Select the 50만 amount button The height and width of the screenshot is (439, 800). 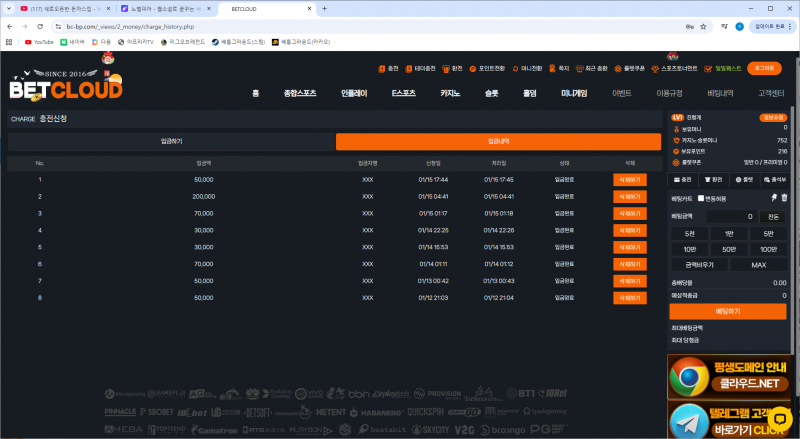tap(727, 248)
